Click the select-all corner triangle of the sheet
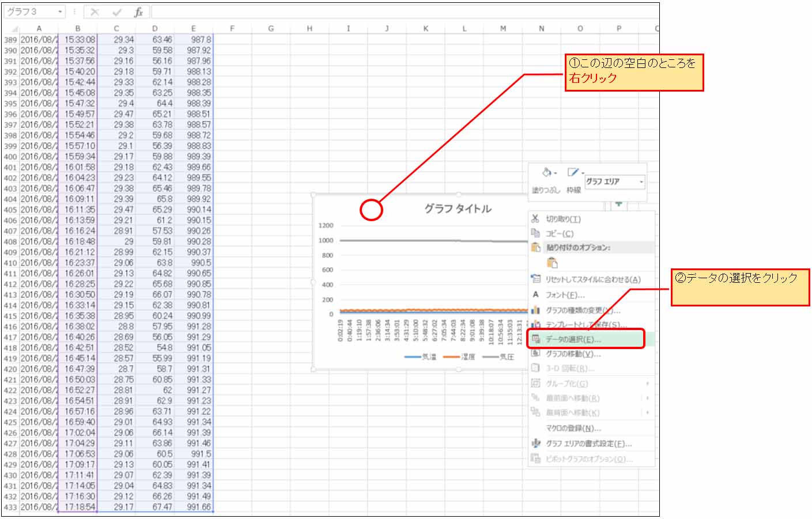812x519 pixels. click(10, 28)
